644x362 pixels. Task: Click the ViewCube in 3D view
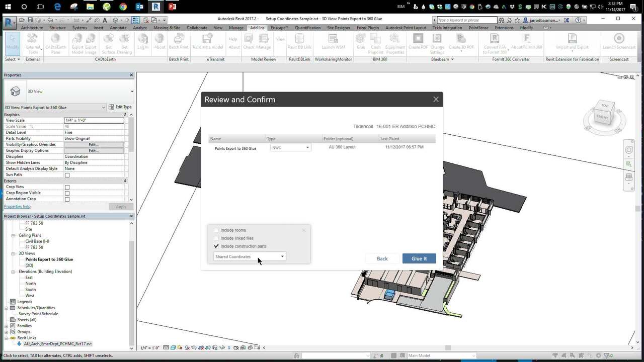click(x=604, y=113)
